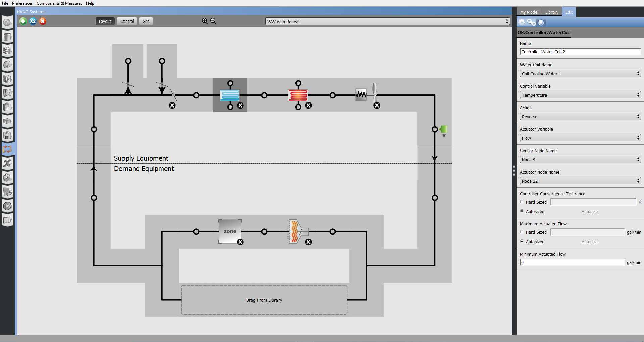Open the system selector showing VAV with Reheat
This screenshot has width=644, height=342.
click(387, 21)
